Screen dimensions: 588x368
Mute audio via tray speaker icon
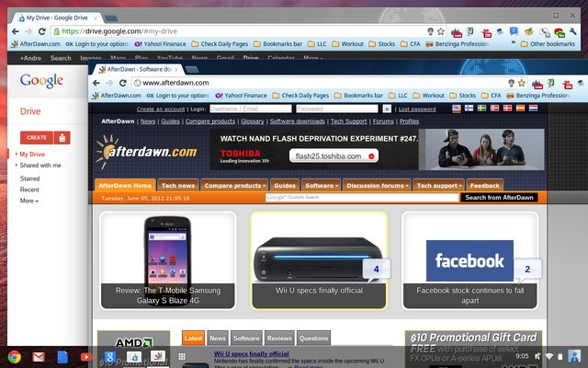click(x=537, y=356)
